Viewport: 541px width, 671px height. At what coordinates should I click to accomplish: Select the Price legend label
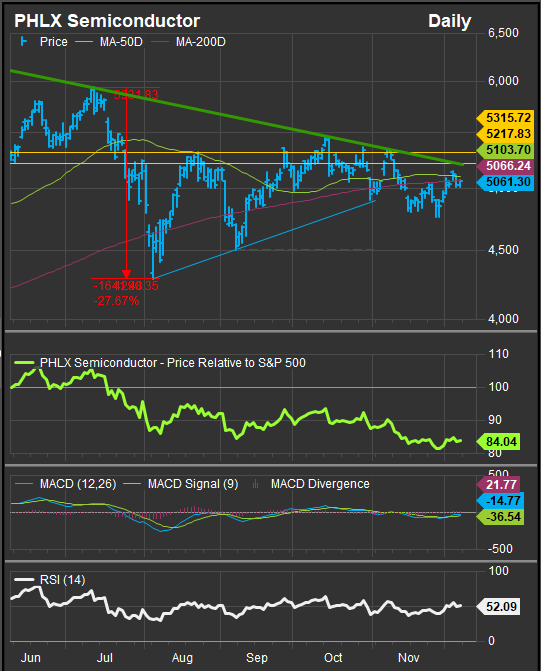coord(54,42)
